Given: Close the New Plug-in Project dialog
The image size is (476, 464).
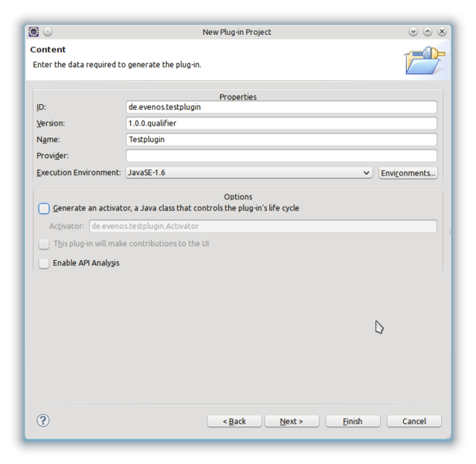Looking at the screenshot, I should pos(442,32).
